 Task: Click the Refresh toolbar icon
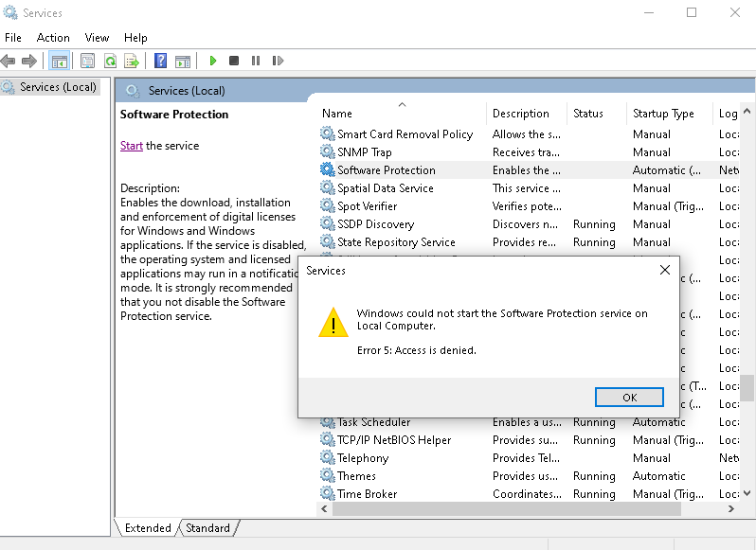click(111, 61)
